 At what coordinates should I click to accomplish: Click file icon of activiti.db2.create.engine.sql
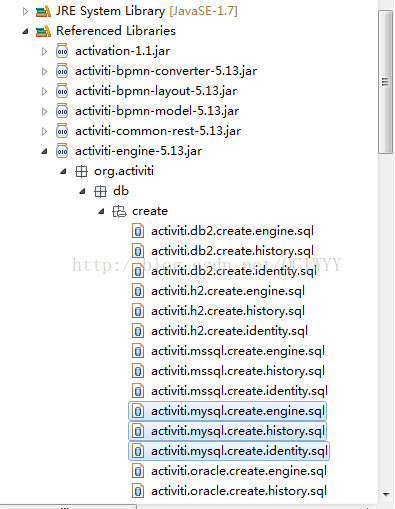point(138,231)
